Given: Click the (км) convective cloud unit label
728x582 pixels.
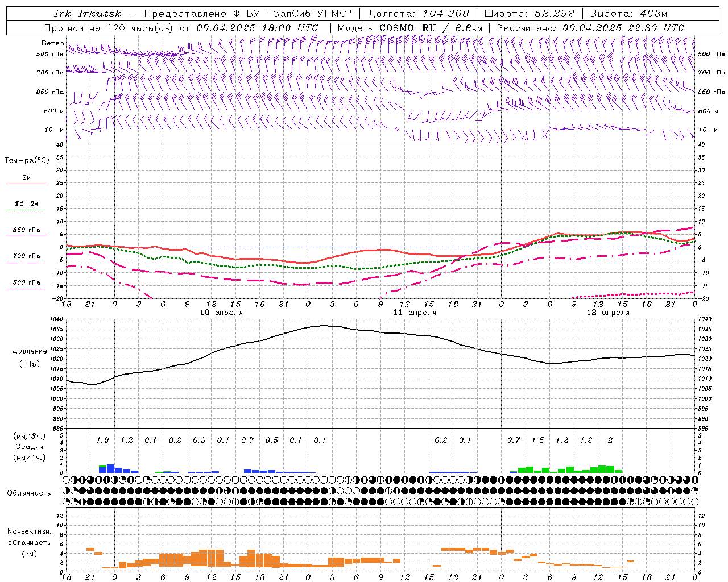Looking at the screenshot, I should coord(29,554).
